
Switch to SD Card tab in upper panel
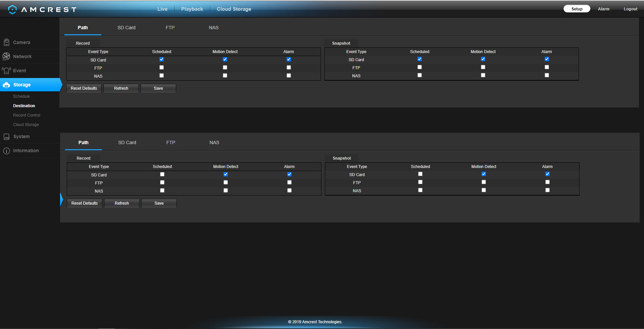127,28
